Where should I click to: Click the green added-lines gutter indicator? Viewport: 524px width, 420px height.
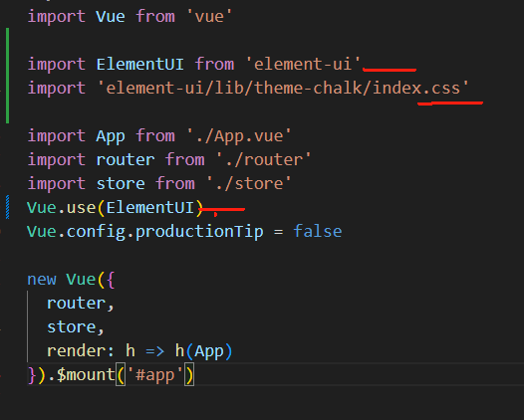7,76
